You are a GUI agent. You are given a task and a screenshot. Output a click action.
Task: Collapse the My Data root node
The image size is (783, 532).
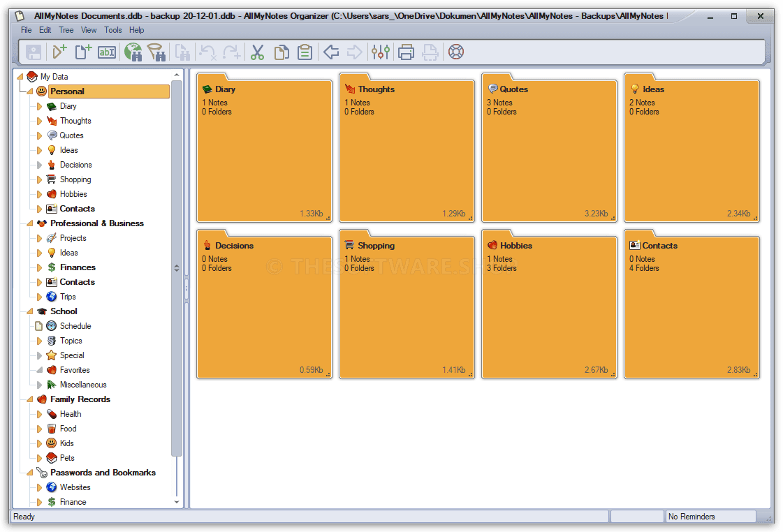click(x=20, y=77)
